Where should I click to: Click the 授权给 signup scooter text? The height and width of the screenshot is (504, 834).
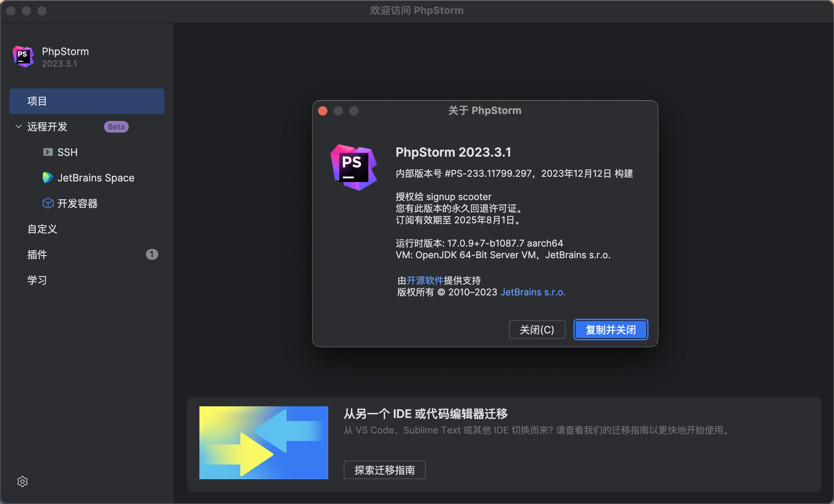(x=443, y=197)
